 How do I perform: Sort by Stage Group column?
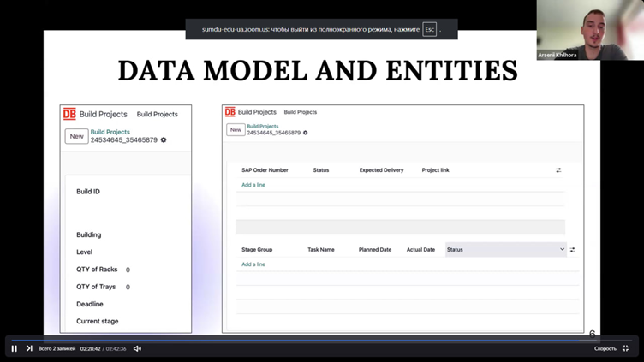[x=257, y=250]
